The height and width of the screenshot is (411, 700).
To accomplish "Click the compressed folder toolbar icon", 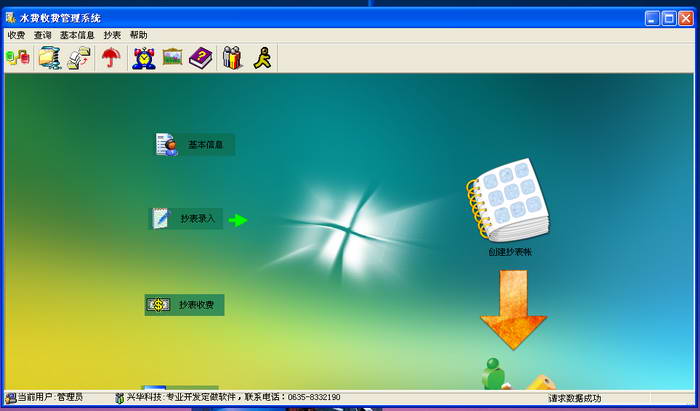I will tap(50, 58).
